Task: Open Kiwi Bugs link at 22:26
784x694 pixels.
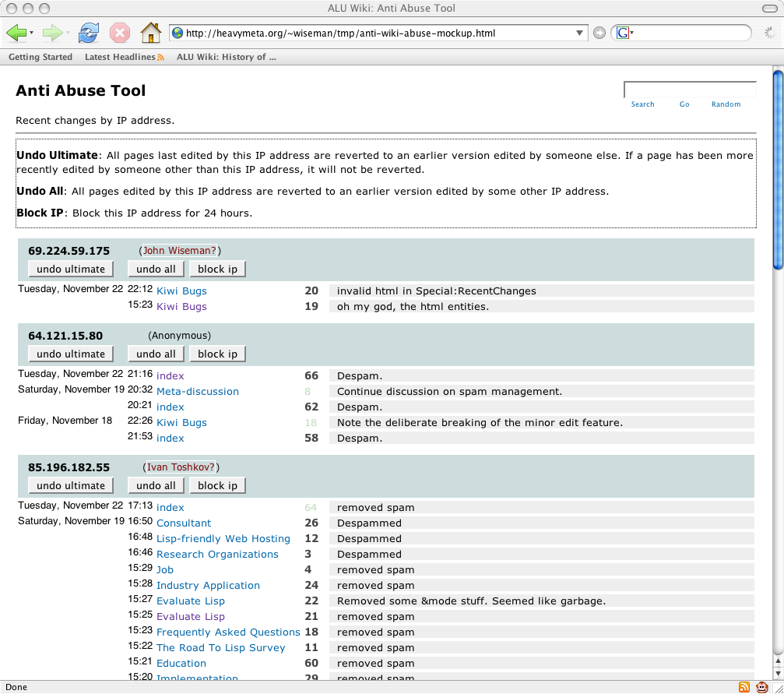Action: pos(181,423)
